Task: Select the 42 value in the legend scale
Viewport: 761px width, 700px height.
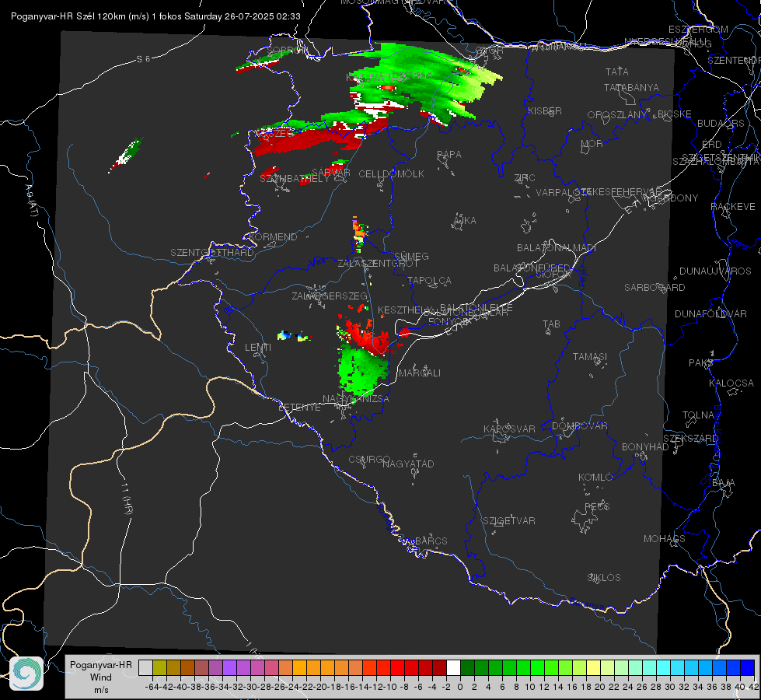Action: tap(754, 687)
